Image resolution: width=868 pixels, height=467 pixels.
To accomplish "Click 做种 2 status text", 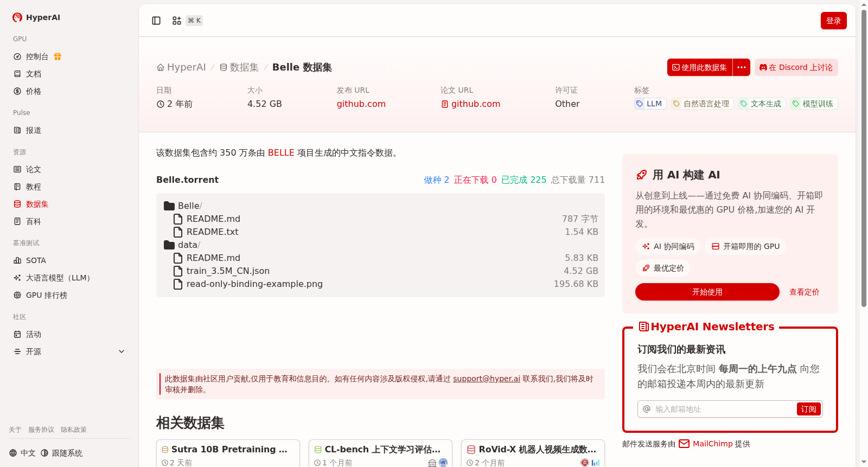I will [436, 180].
